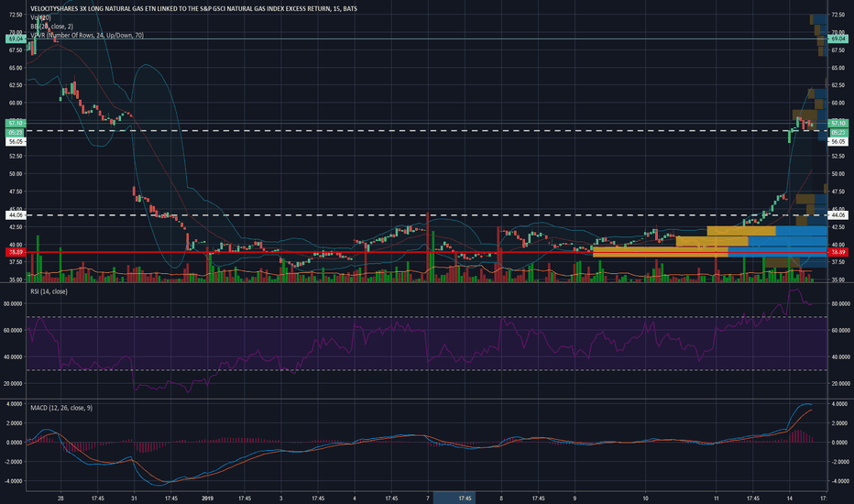Click the red 38.89 price tag on right axis
The height and width of the screenshot is (504, 854).
(838, 252)
